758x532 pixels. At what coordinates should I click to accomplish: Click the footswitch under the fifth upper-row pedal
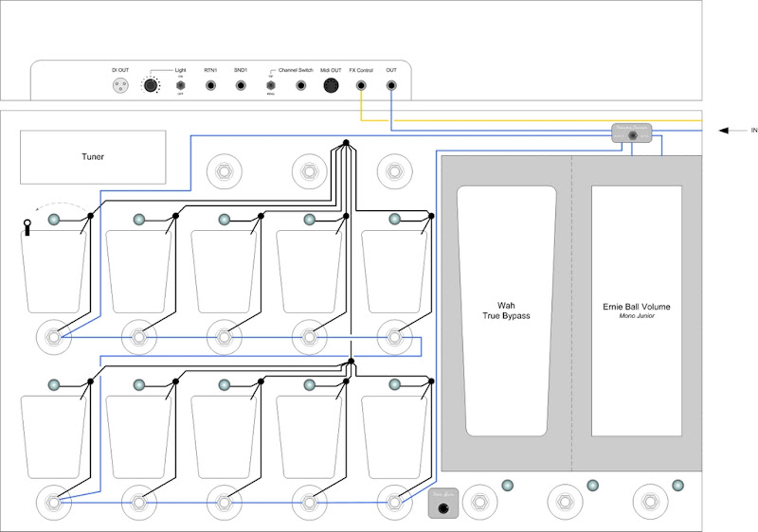[x=394, y=337]
